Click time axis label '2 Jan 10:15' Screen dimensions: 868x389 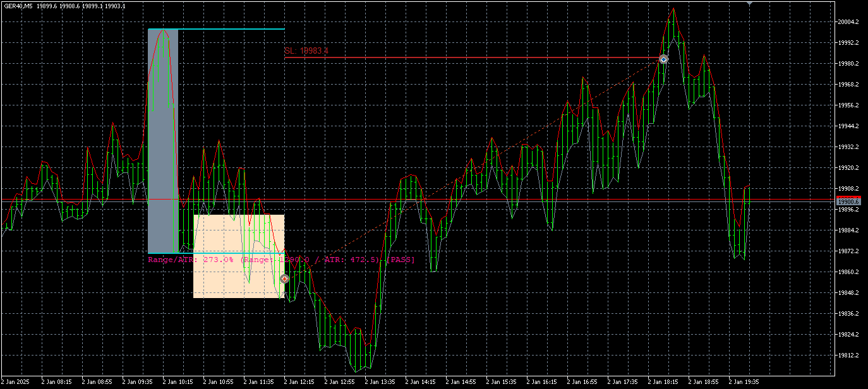click(178, 382)
